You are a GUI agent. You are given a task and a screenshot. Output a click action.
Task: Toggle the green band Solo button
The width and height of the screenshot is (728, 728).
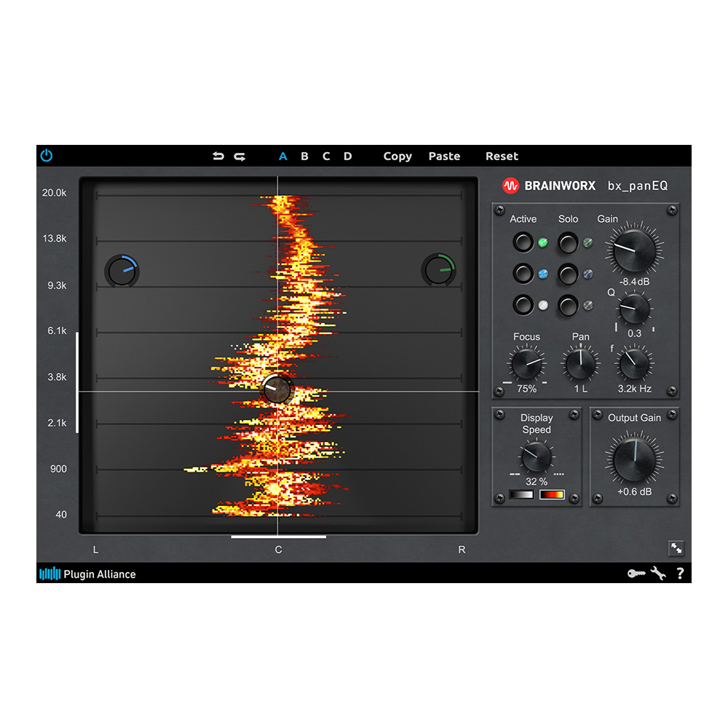pyautogui.click(x=568, y=243)
